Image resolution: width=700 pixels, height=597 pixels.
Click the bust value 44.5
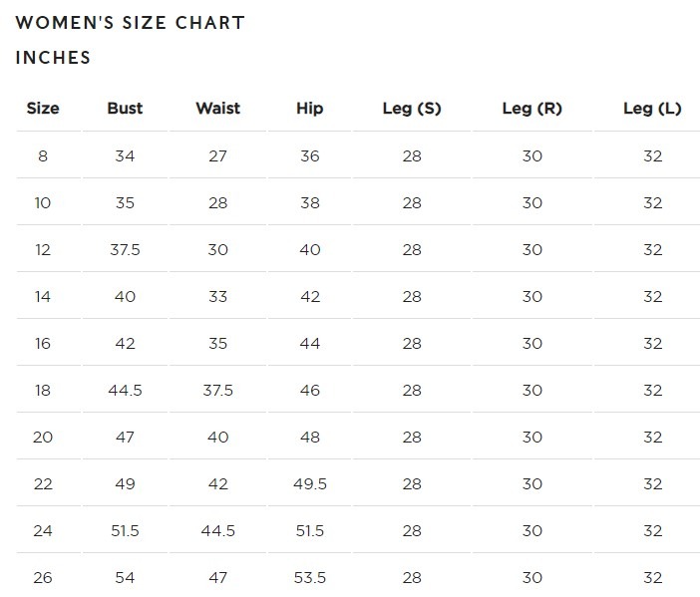tap(125, 391)
